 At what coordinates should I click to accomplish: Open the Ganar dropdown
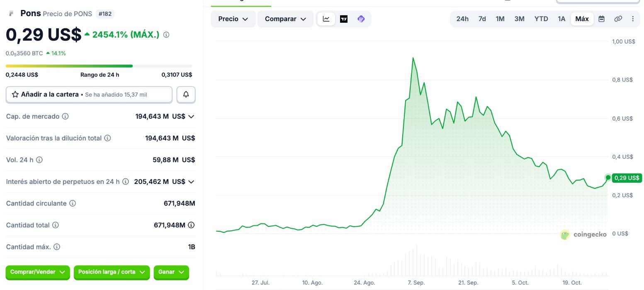(x=171, y=272)
